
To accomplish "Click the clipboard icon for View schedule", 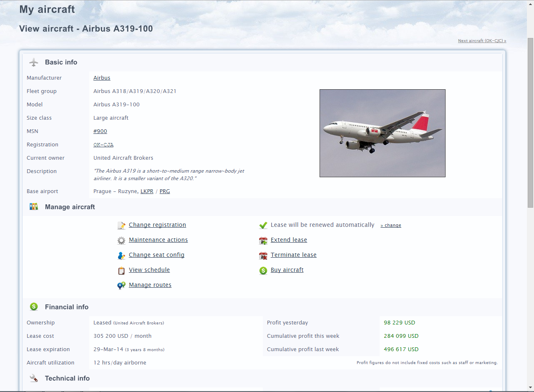I will (121, 271).
